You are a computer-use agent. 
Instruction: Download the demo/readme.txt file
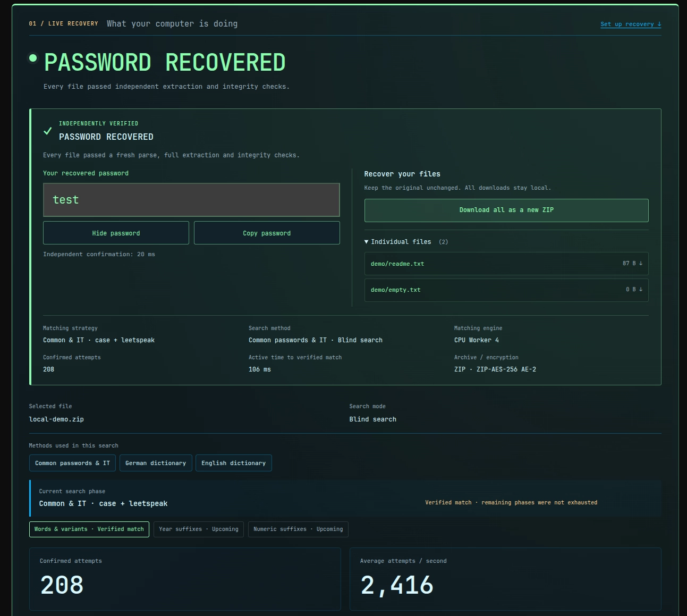click(506, 264)
